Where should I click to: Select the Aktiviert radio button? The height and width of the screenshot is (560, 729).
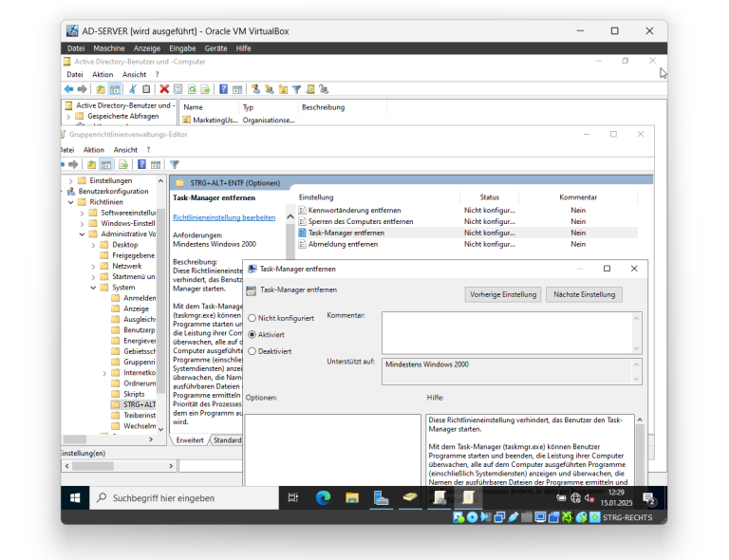[252, 335]
